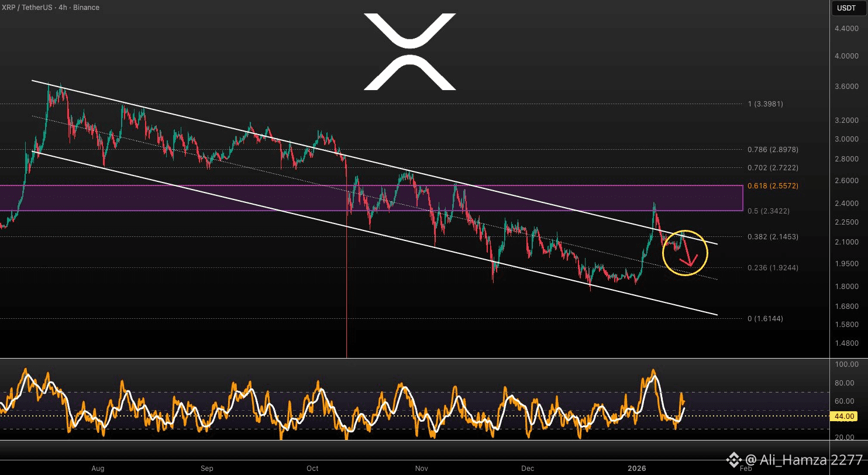Click the orange 0.618 (2.5572) label
The height and width of the screenshot is (475, 868).
click(773, 186)
